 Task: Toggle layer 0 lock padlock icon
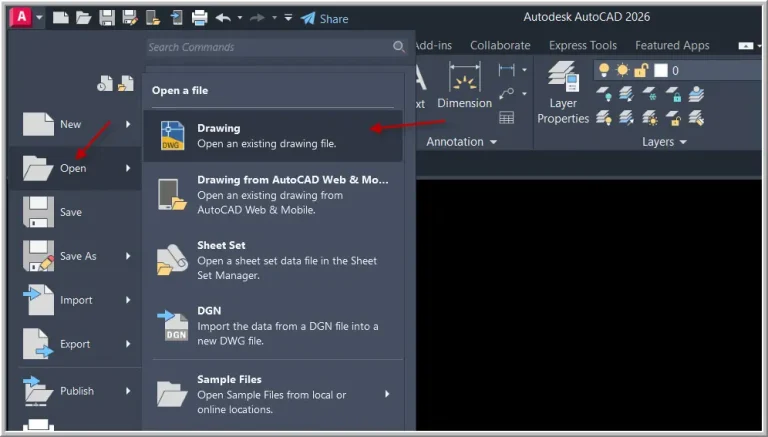point(641,71)
